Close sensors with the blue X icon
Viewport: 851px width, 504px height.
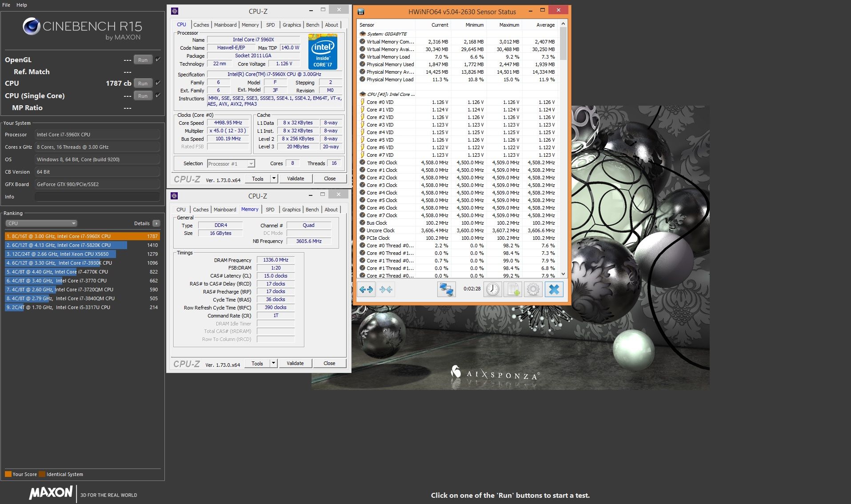pyautogui.click(x=554, y=290)
